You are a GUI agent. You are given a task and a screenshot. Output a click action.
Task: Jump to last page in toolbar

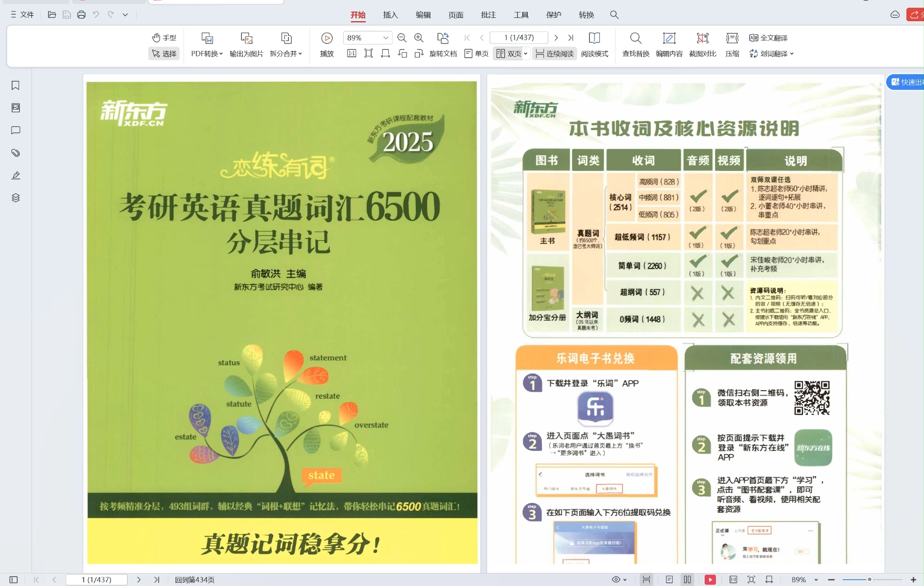(x=571, y=37)
